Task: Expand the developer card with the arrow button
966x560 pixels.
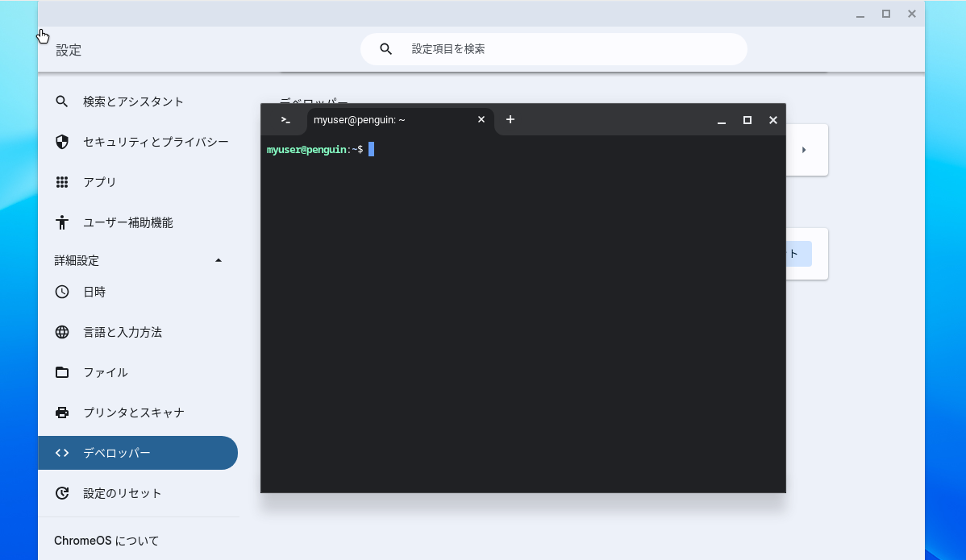Action: (x=803, y=149)
